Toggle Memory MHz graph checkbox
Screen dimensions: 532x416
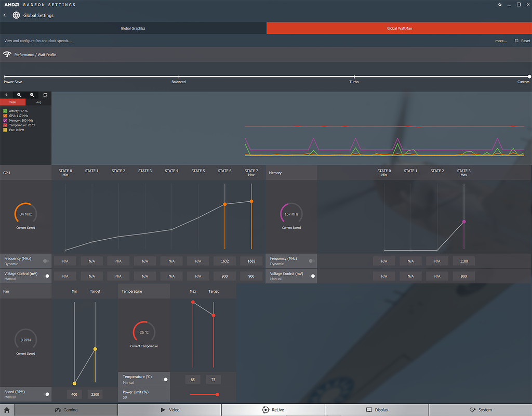5,121
